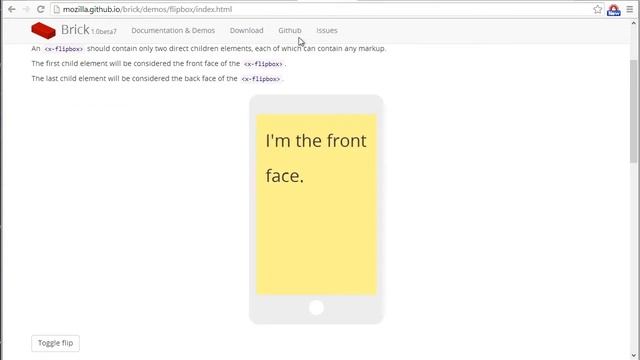
Task: Open the Issues navigation link
Action: (x=327, y=30)
